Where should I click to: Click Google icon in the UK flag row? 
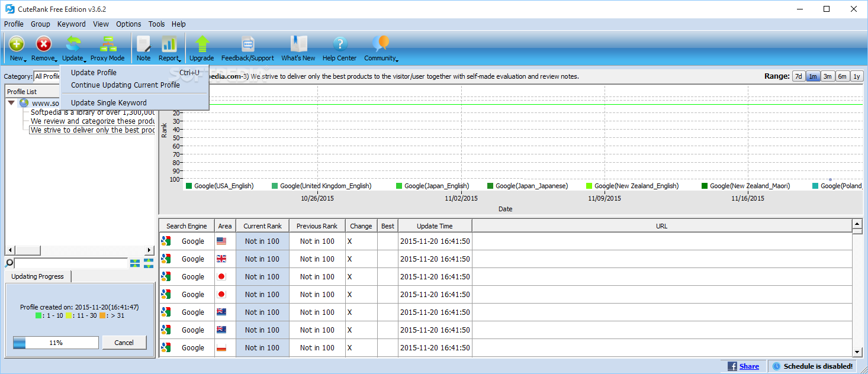pos(166,259)
